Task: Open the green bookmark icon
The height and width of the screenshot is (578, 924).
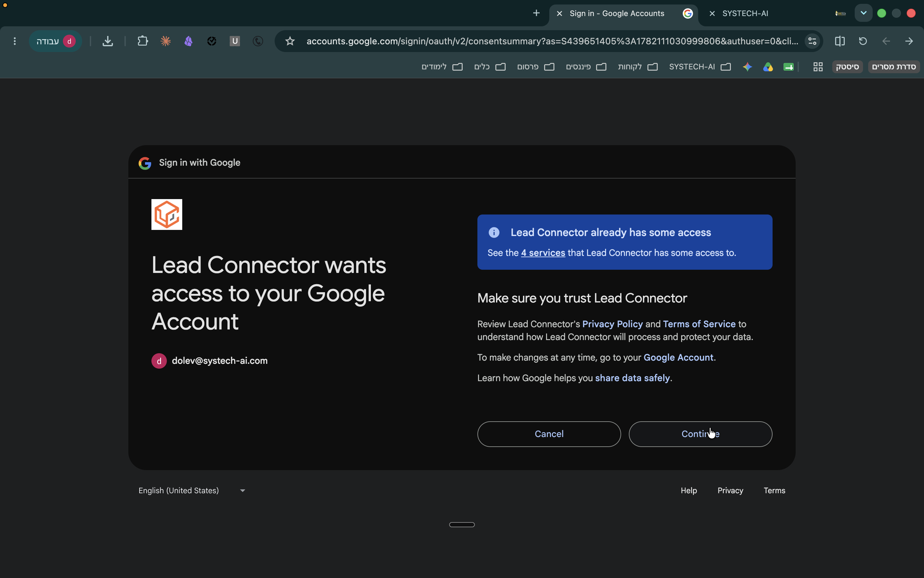Action: [x=789, y=67]
